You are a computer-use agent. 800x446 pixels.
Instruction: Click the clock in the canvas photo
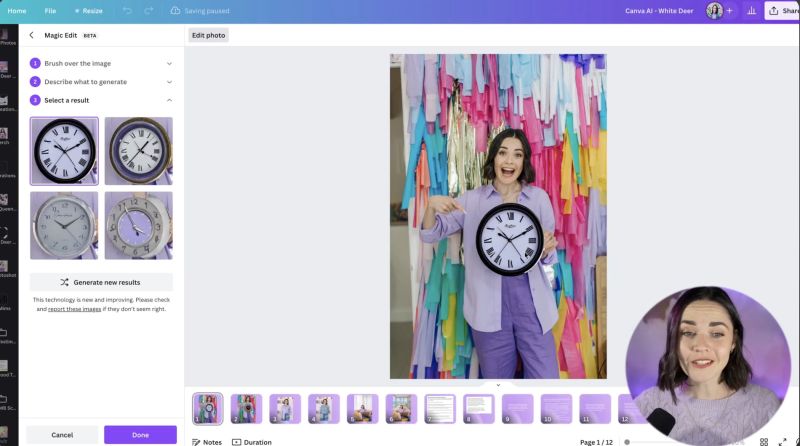pyautogui.click(x=510, y=239)
